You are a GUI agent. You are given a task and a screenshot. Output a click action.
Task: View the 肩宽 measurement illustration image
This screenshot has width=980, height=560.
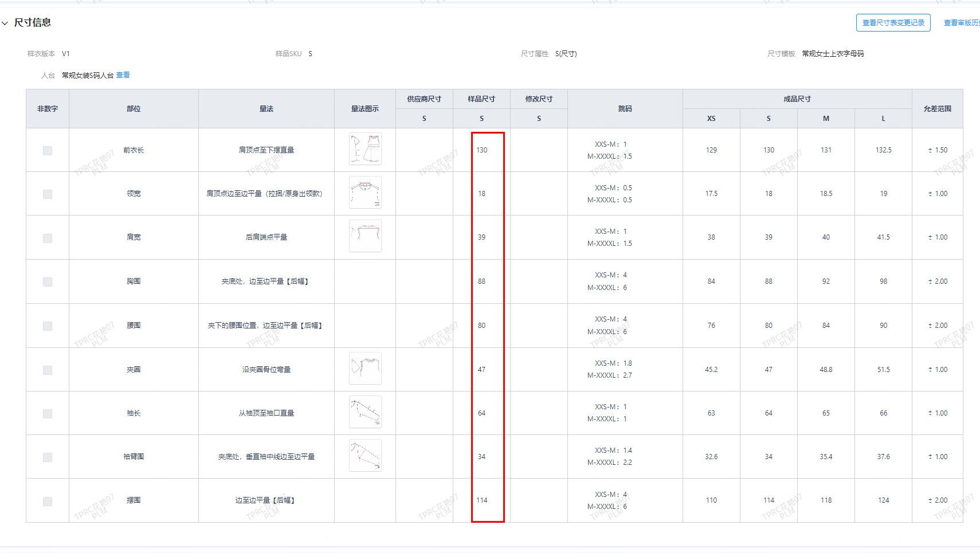coord(365,236)
